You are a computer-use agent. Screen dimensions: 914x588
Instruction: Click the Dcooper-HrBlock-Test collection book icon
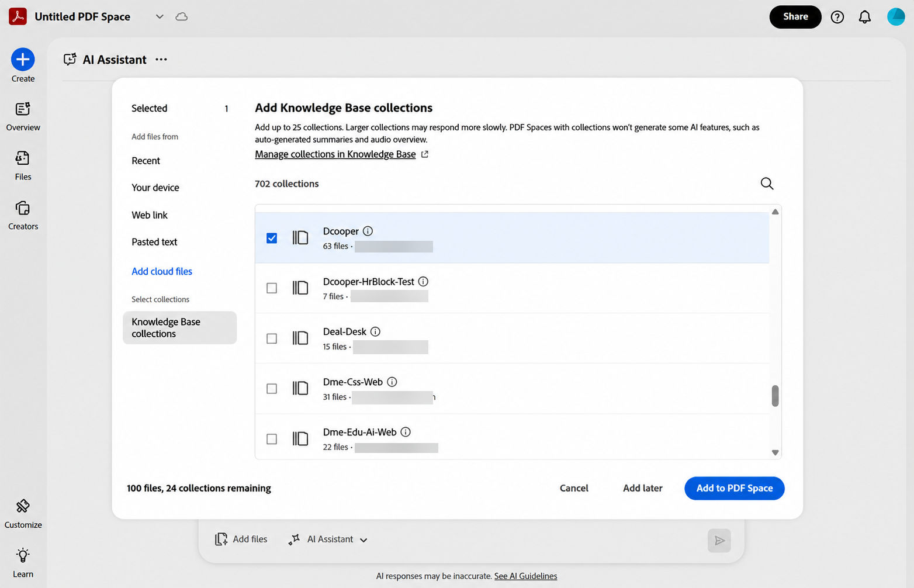pyautogui.click(x=300, y=288)
